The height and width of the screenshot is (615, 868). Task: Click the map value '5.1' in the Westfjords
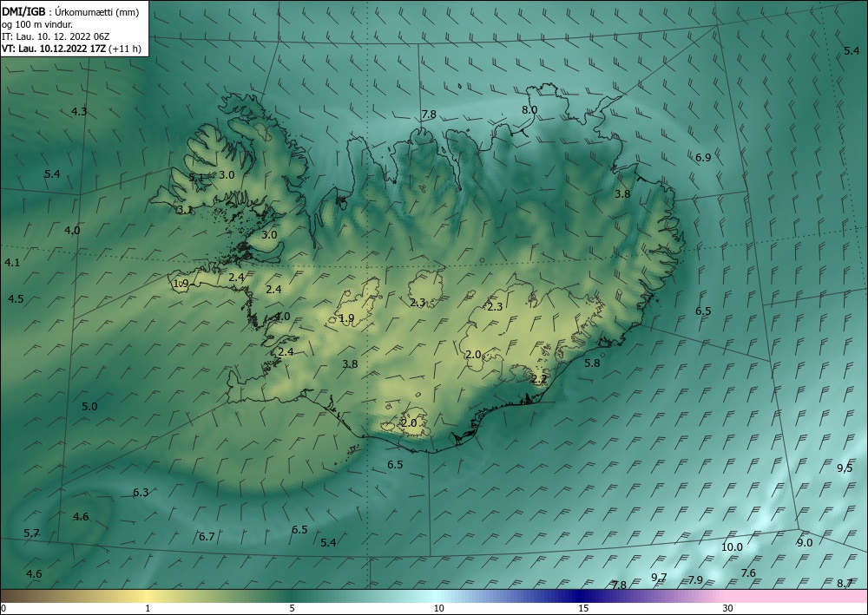pos(196,178)
